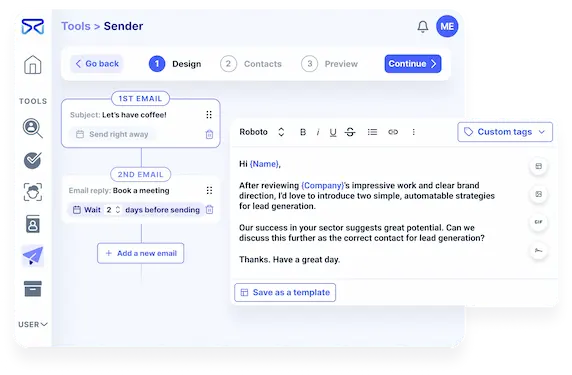
Task: Delete the 1st email with trash icon
Action: (x=209, y=134)
